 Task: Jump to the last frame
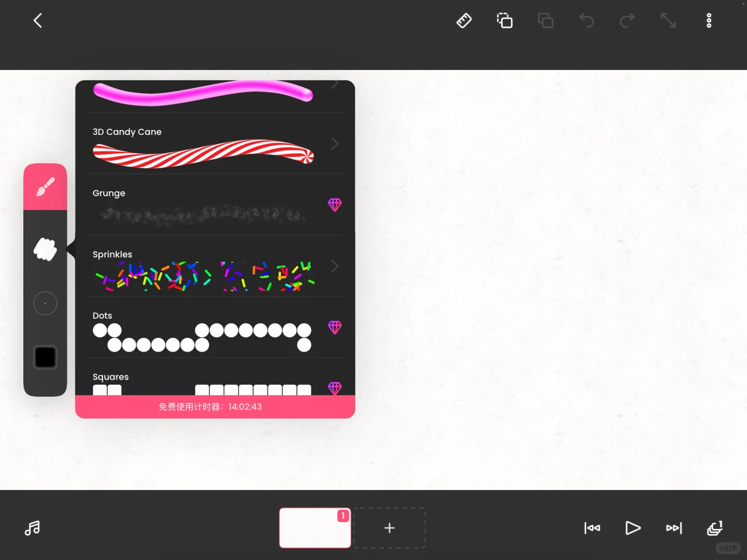pyautogui.click(x=674, y=528)
